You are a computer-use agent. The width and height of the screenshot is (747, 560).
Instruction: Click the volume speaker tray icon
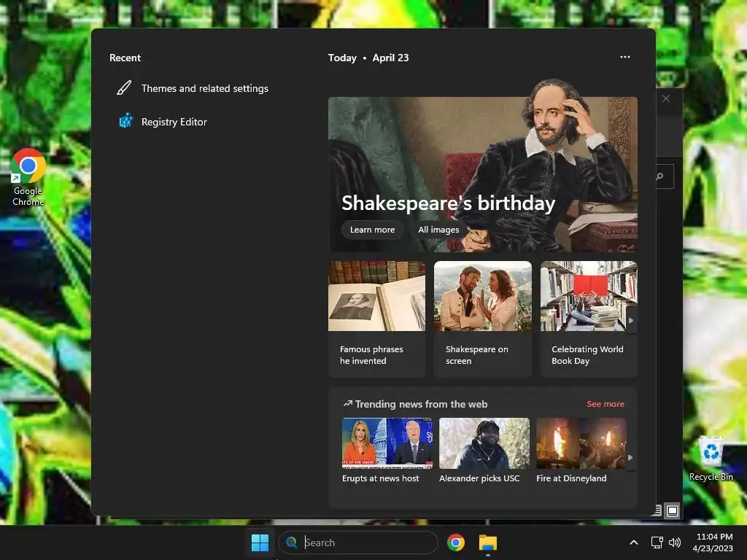(x=675, y=542)
